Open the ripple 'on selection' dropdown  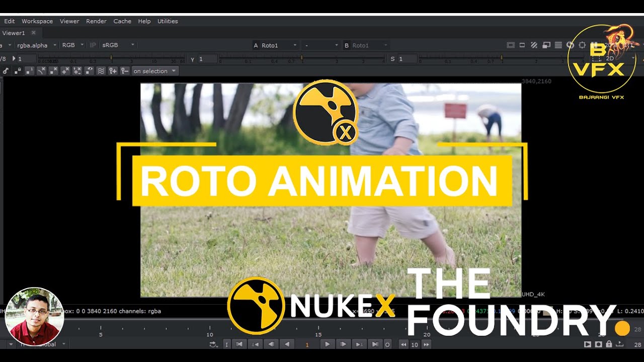coord(154,71)
